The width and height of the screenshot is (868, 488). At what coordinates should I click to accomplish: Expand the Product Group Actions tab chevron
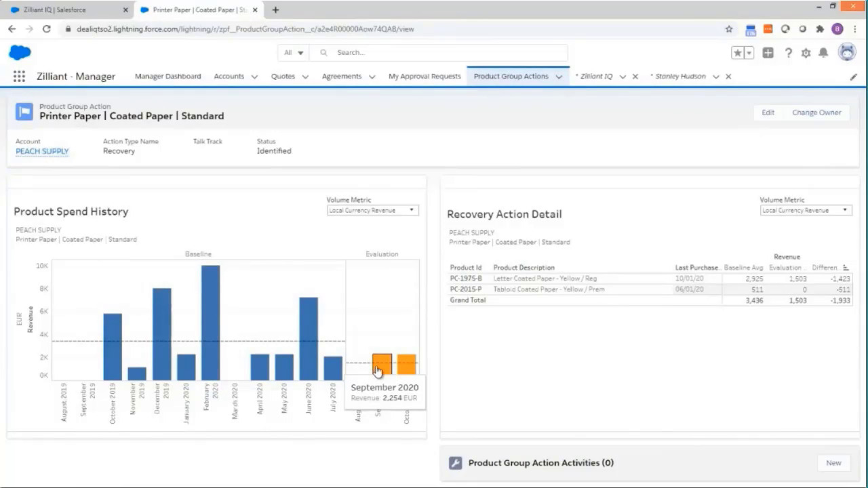[559, 77]
